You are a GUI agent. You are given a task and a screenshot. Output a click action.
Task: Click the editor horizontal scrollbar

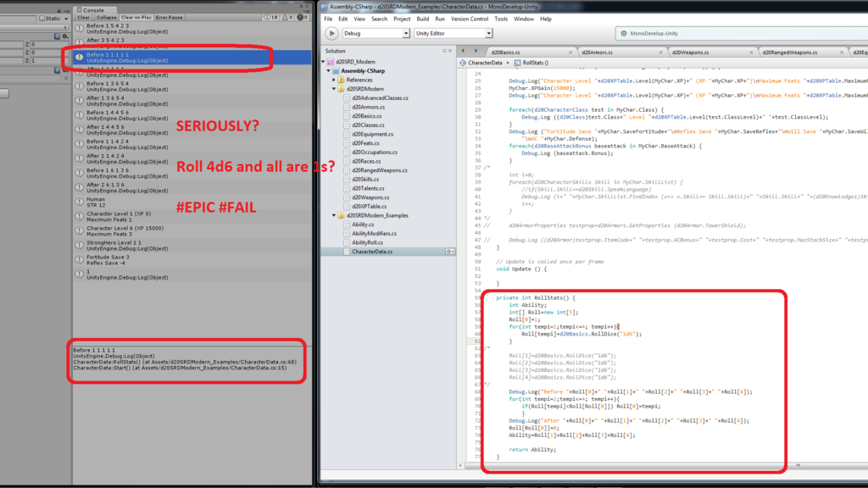pyautogui.click(x=665, y=466)
